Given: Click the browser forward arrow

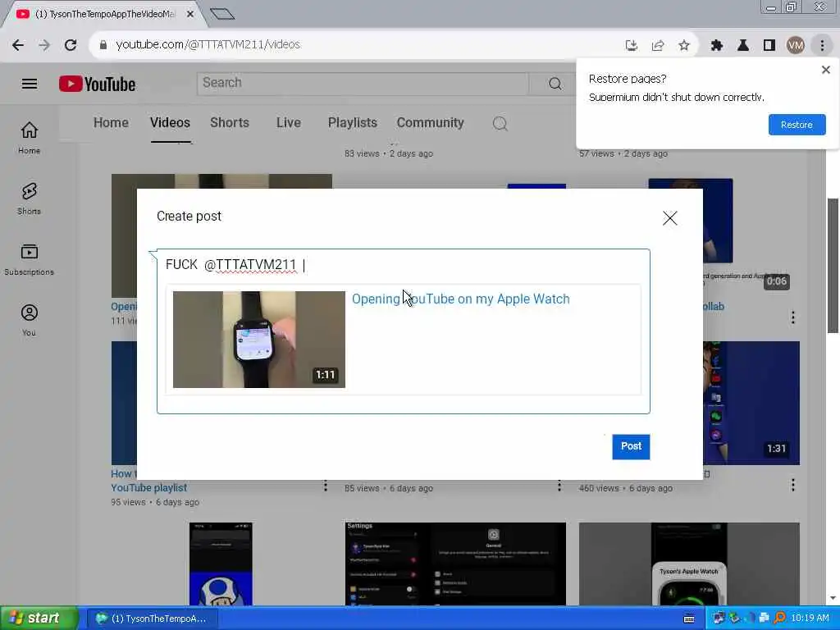Looking at the screenshot, I should (x=44, y=45).
